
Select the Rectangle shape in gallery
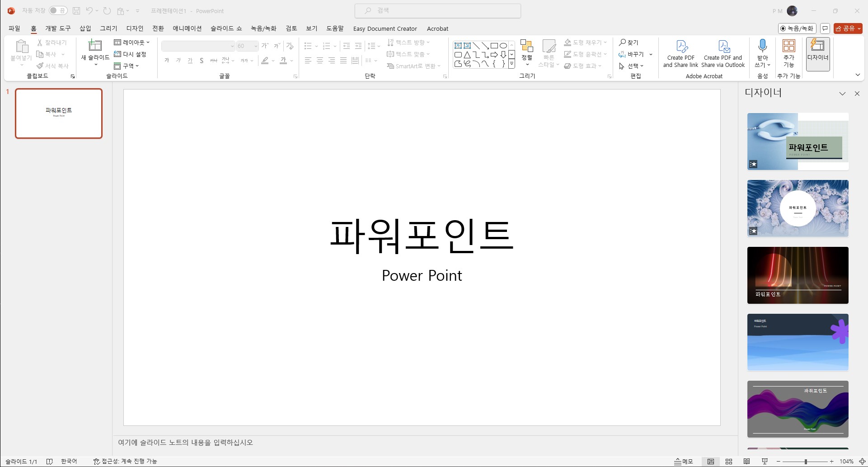tap(494, 46)
